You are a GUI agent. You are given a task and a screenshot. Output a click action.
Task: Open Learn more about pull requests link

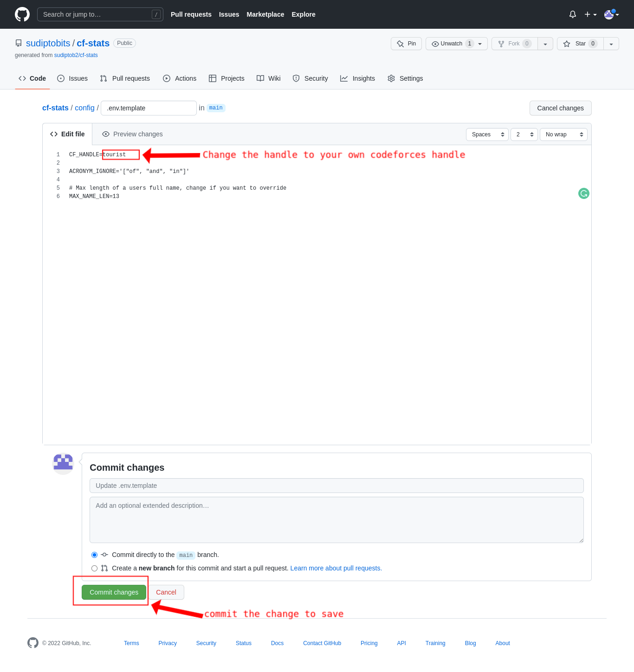pos(336,568)
